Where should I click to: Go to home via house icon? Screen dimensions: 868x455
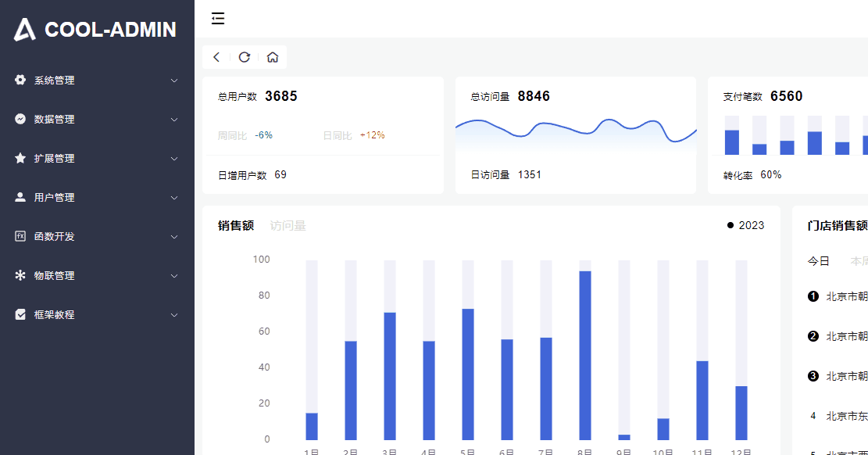point(273,57)
